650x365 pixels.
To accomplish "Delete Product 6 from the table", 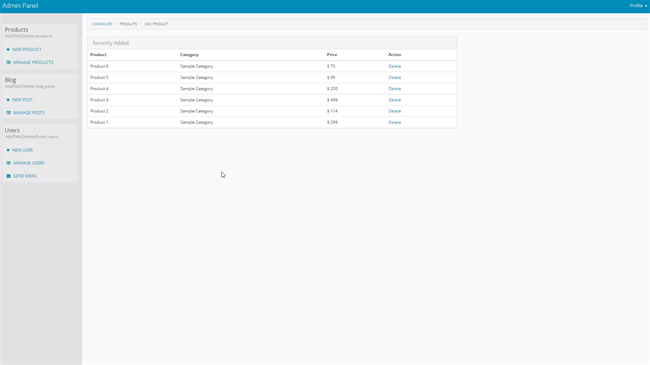I will [x=394, y=66].
